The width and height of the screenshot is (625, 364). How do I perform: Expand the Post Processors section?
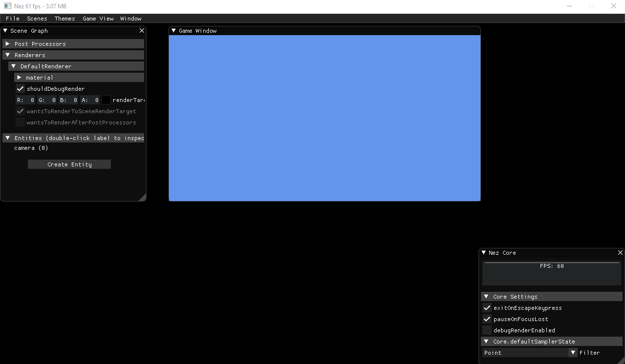pos(8,43)
